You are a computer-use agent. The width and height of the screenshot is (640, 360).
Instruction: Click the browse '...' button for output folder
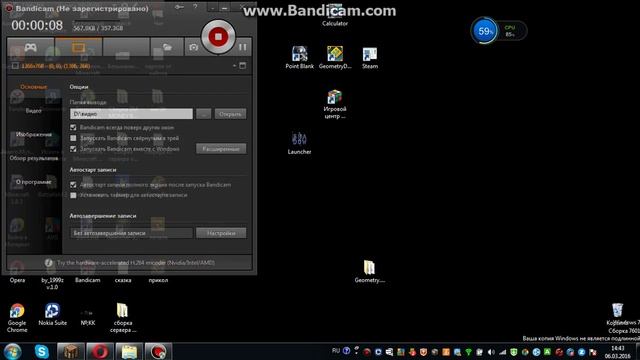204,114
